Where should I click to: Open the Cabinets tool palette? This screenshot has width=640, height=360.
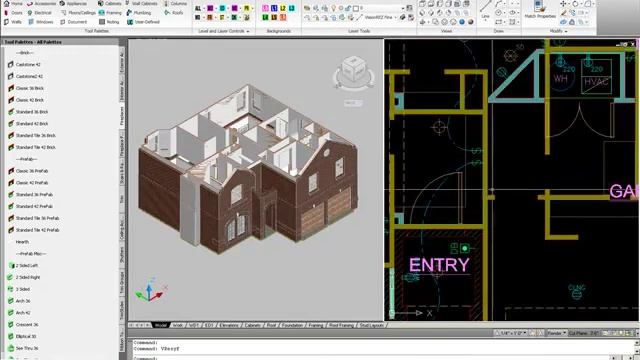tap(109, 3)
